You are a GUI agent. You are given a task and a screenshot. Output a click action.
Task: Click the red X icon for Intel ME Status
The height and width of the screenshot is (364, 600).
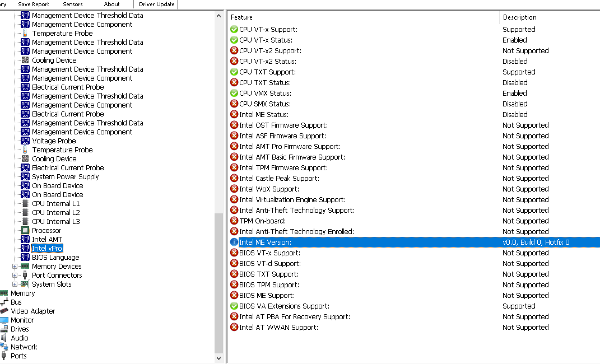(234, 114)
